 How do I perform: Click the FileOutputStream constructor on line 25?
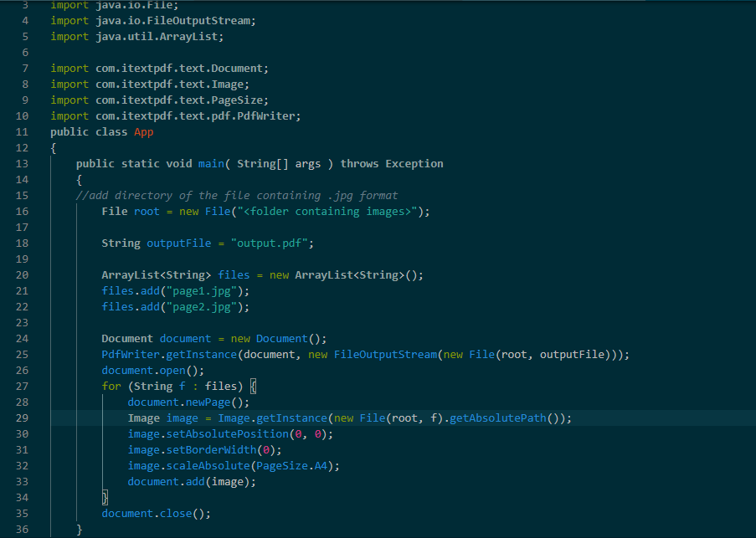385,355
